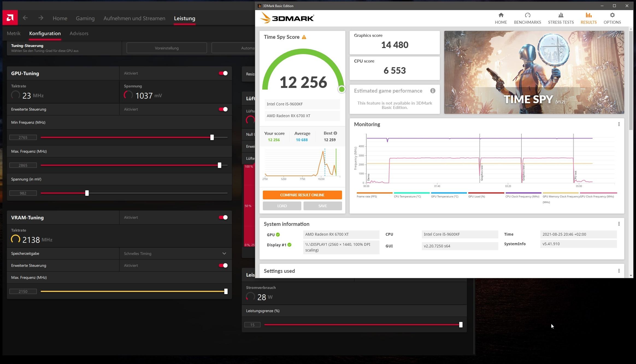Click the Spannung value field 982
636x364 pixels.
[23, 193]
